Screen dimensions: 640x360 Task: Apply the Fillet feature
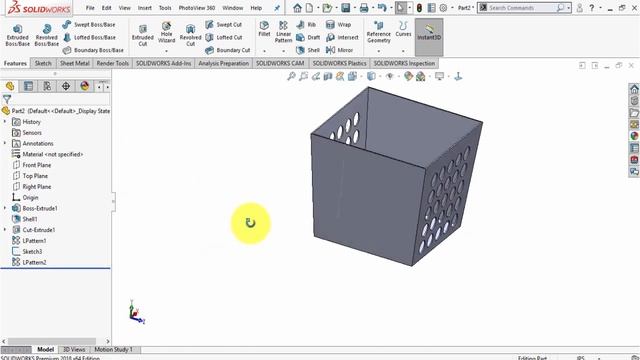coord(264,29)
